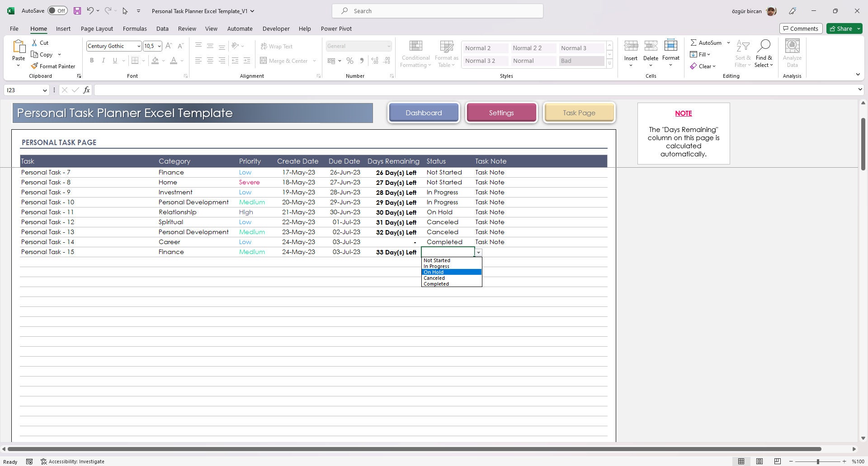Switch to Page Break Preview view

tap(777, 461)
